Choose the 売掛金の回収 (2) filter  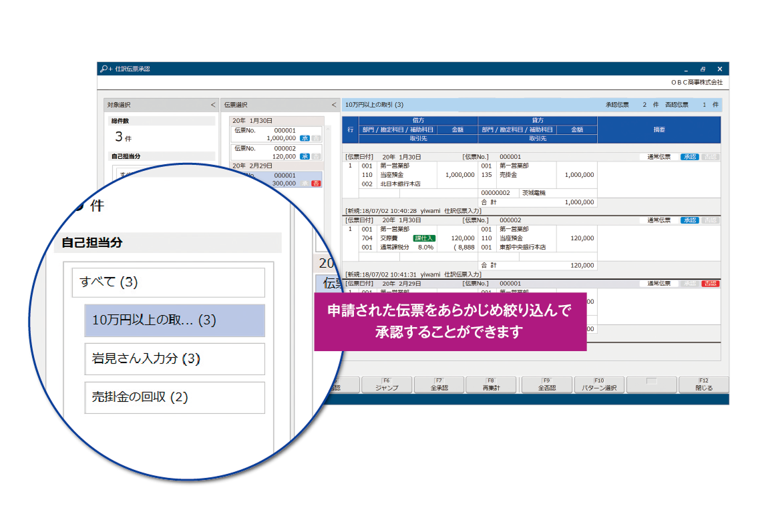175,397
